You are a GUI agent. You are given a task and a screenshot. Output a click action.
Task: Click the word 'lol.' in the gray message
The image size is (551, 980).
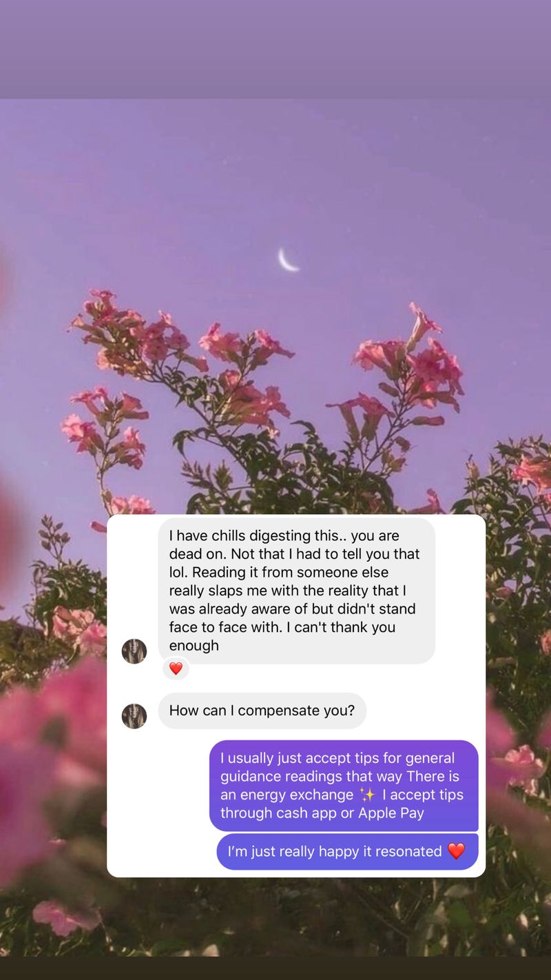179,572
